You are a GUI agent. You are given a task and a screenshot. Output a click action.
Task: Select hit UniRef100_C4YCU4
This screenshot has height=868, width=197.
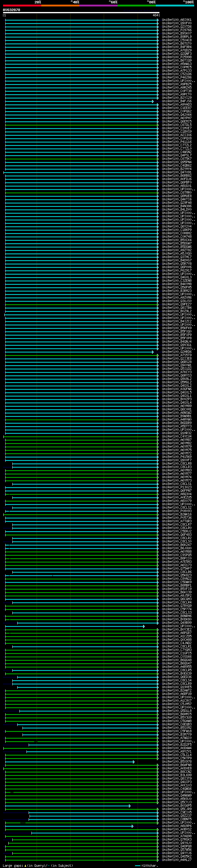[x=176, y=436]
